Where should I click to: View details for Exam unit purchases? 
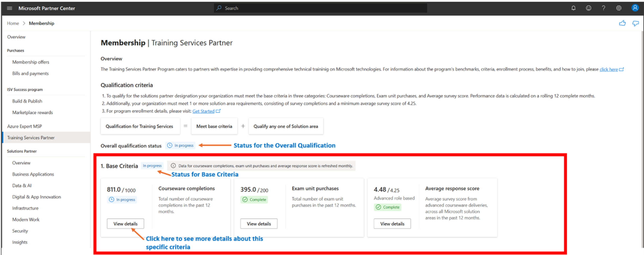(x=259, y=224)
